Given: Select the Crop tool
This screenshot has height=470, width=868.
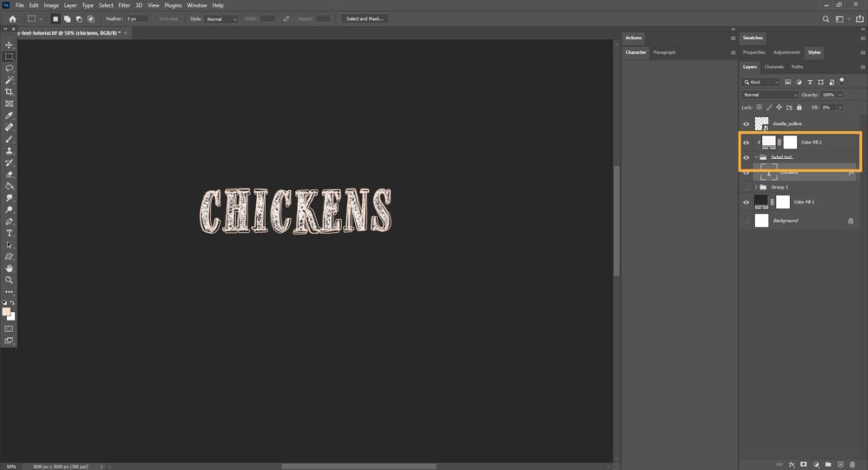Looking at the screenshot, I should point(10,91).
